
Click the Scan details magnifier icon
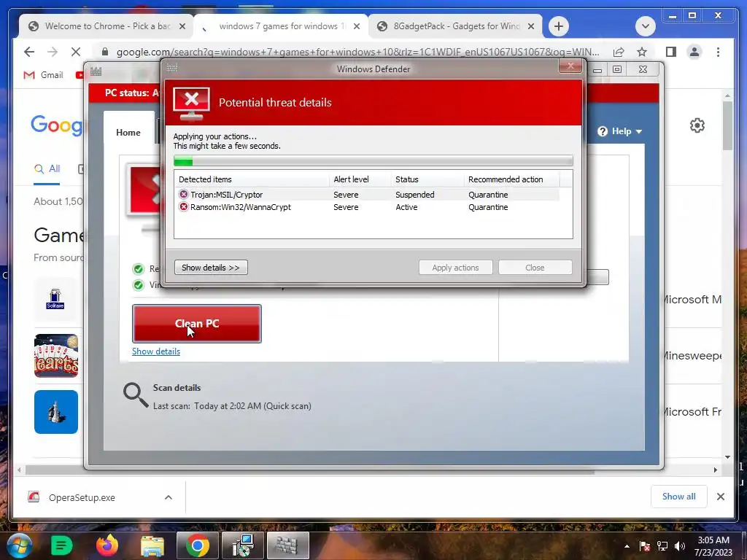[136, 395]
